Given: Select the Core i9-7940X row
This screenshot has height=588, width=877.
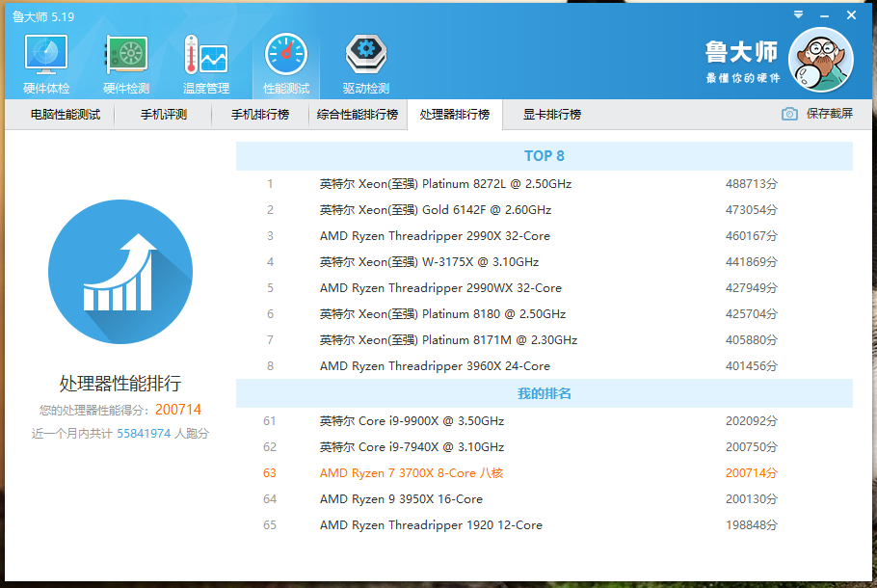Looking at the screenshot, I should 545,447.
